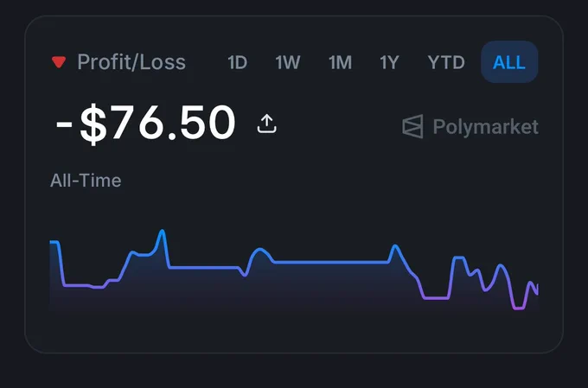Screen dimensions: 588x388
Task: Select the highlighted ALL range button
Action: pos(509,62)
